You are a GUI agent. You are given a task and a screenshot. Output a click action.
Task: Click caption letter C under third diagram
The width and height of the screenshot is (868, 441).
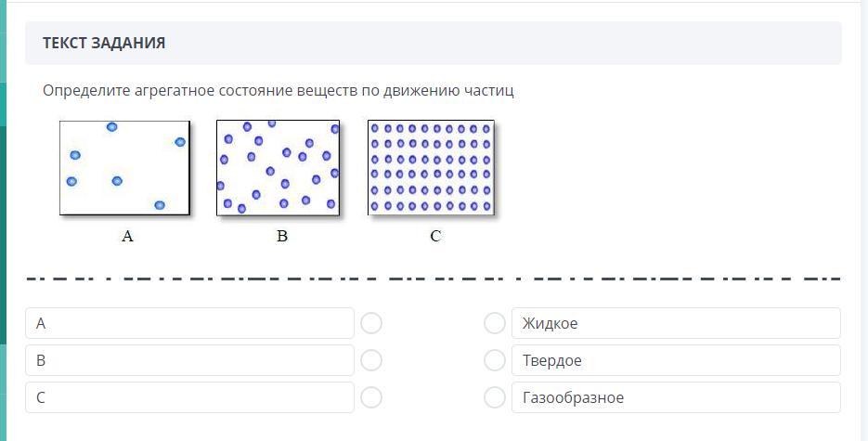point(435,237)
